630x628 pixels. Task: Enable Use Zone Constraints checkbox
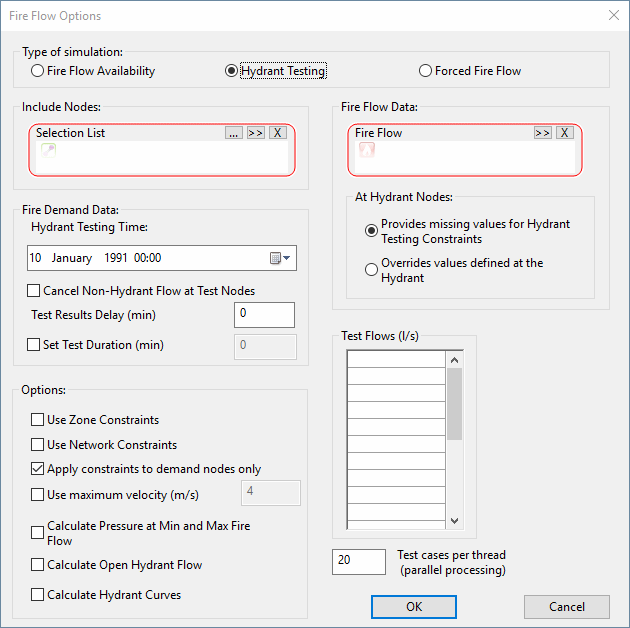(x=38, y=420)
